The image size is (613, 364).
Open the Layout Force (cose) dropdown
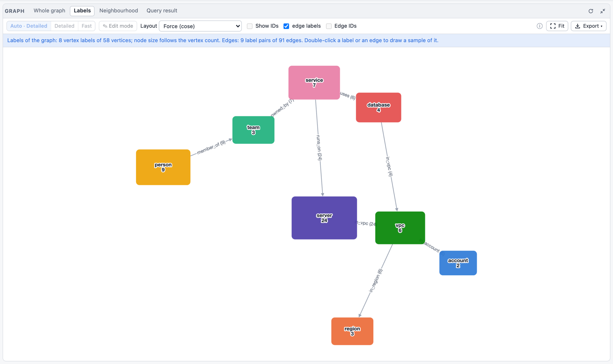point(200,26)
